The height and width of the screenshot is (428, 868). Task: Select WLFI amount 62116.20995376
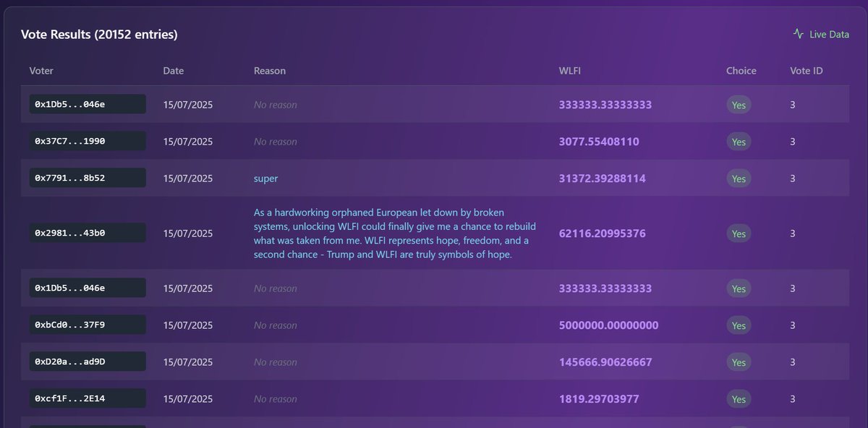[603, 234]
